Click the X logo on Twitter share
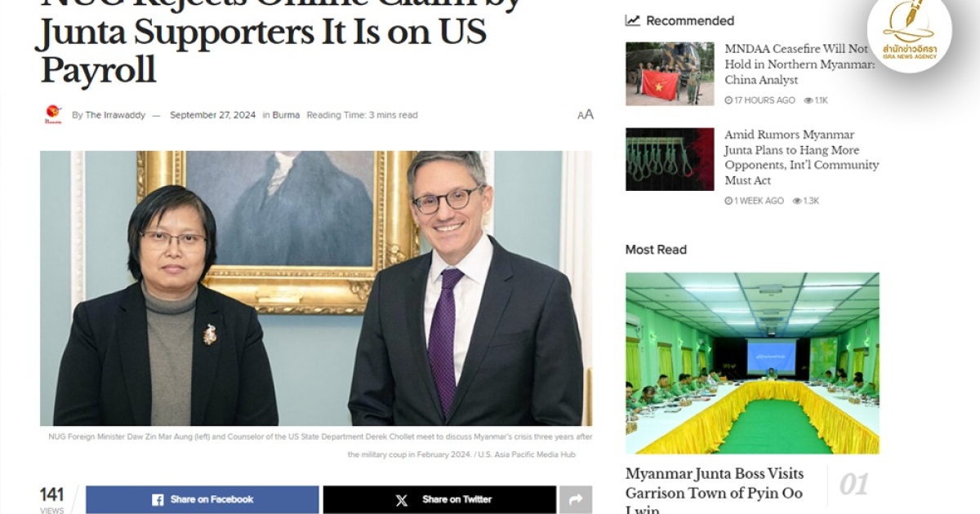980x514 pixels. pos(402,500)
